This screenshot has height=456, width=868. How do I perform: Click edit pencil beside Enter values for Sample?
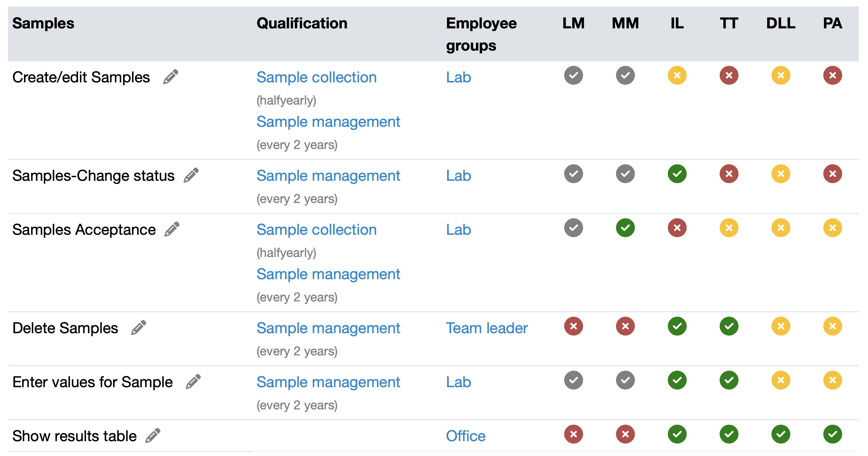193,382
